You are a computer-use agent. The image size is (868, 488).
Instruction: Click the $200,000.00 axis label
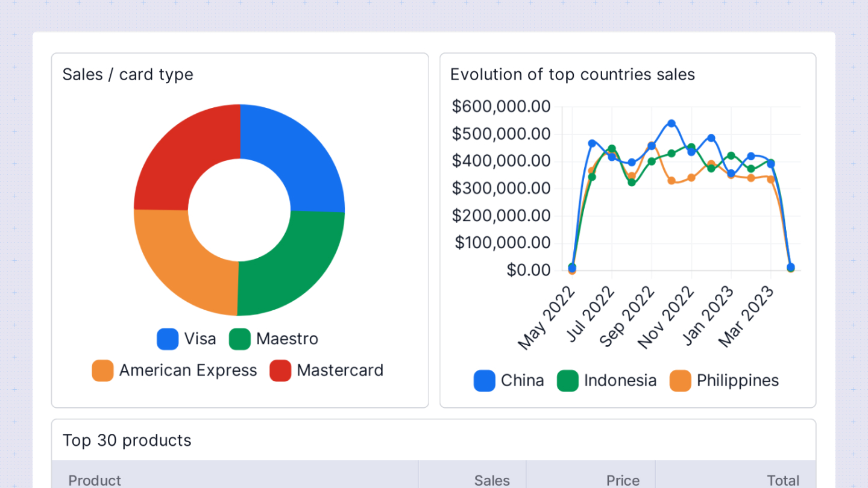point(502,216)
